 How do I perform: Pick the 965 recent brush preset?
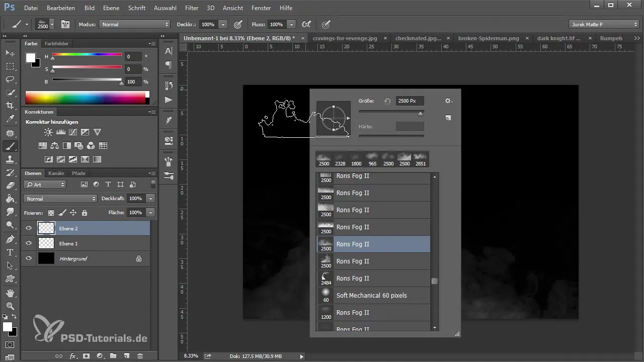point(372,159)
